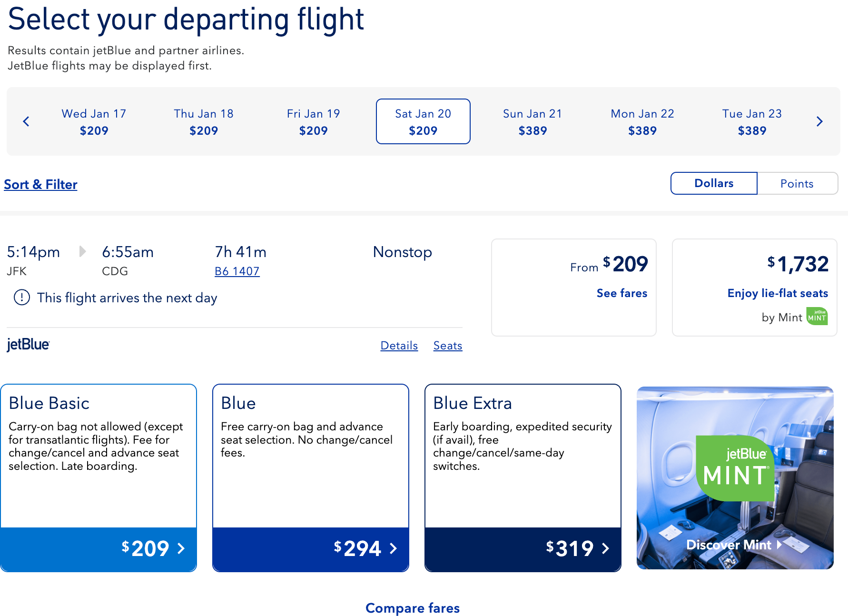This screenshot has height=616, width=848.
Task: Switch fare display to Dollars
Action: pos(713,183)
